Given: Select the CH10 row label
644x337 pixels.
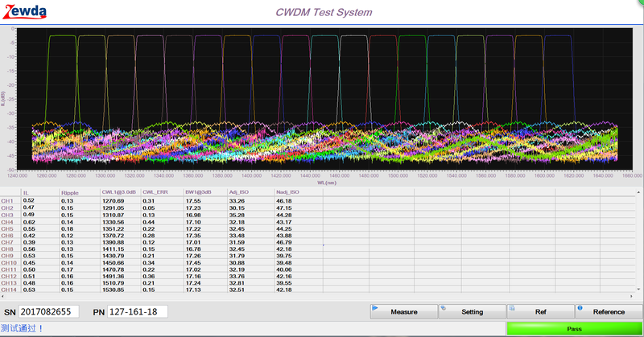Looking at the screenshot, I should point(9,263).
